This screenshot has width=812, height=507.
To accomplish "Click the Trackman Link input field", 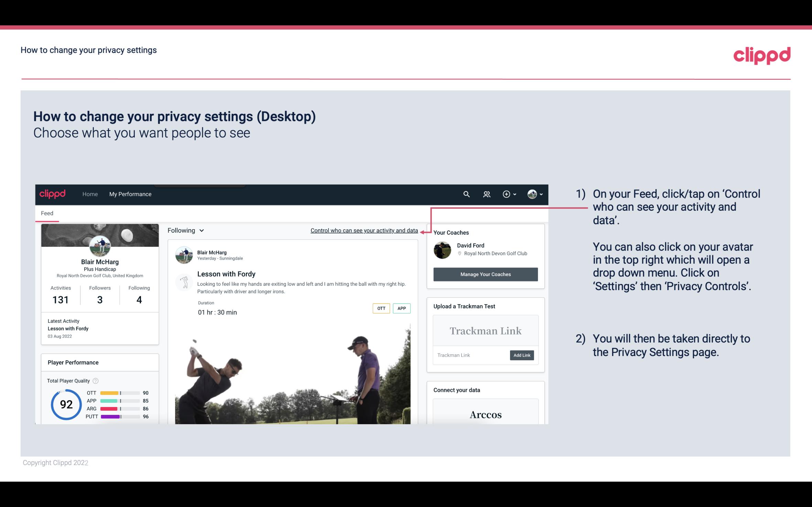I will click(470, 355).
